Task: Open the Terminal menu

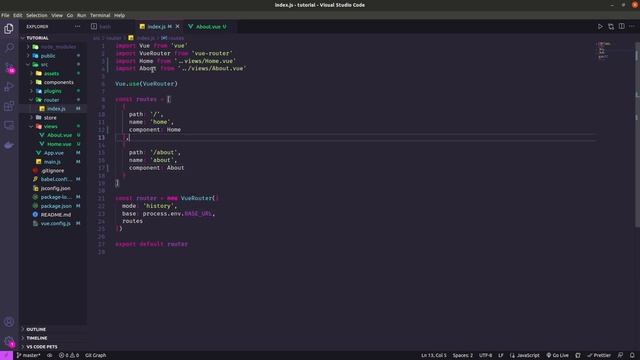Action: click(100, 16)
